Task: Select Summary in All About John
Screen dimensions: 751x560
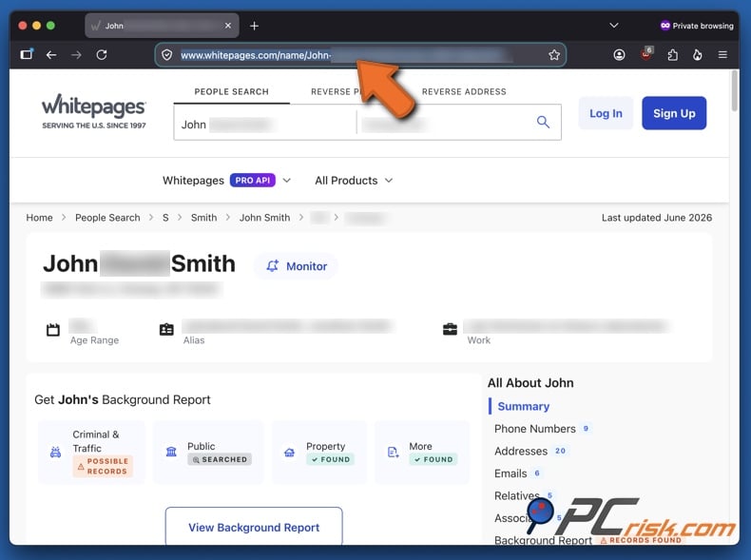Action: [524, 406]
